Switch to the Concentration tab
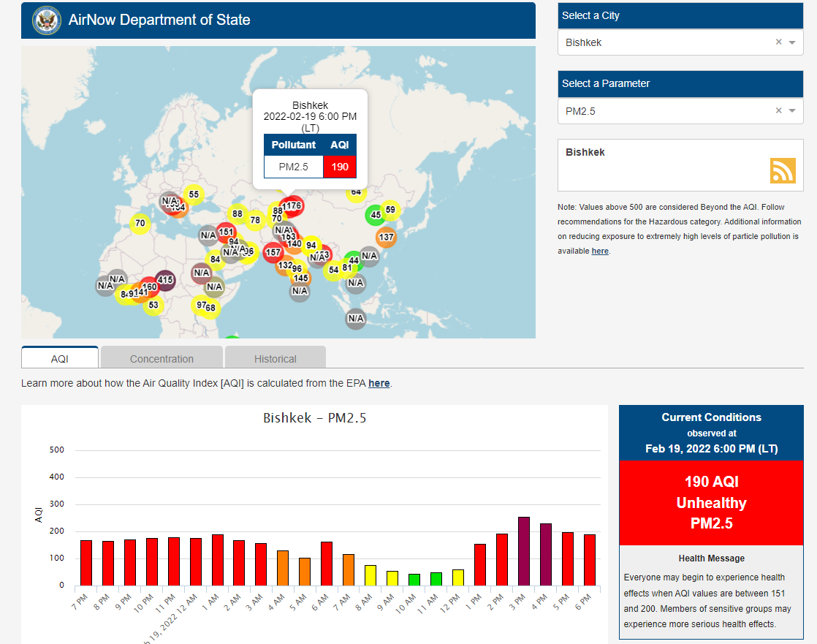The width and height of the screenshot is (817, 644). (x=161, y=358)
